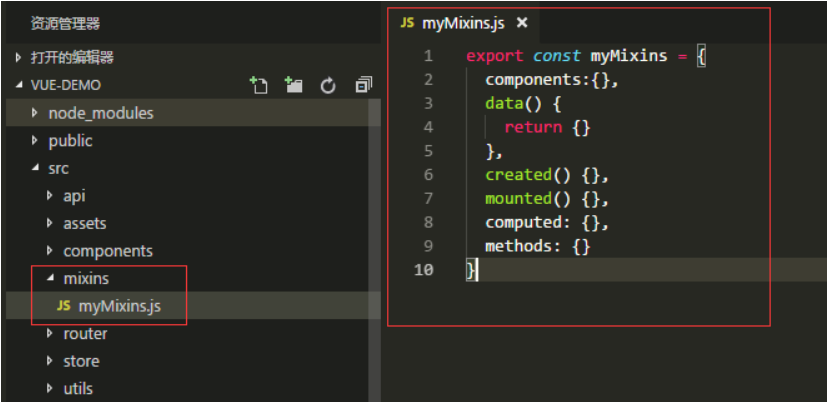Expand the store folder
Viewport: 827px width, 402px height.
(80, 361)
